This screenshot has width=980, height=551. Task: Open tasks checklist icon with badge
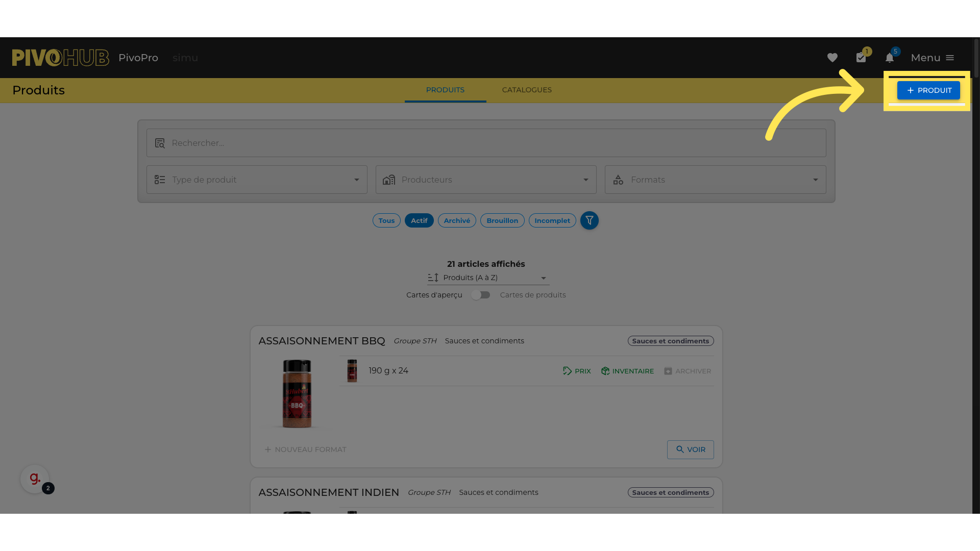pyautogui.click(x=861, y=58)
